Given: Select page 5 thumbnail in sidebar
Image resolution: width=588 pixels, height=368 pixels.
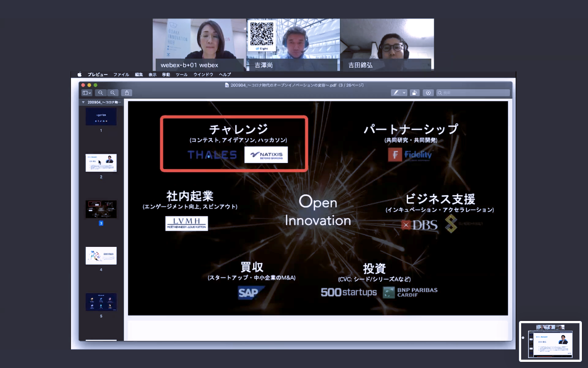Looking at the screenshot, I should [101, 302].
